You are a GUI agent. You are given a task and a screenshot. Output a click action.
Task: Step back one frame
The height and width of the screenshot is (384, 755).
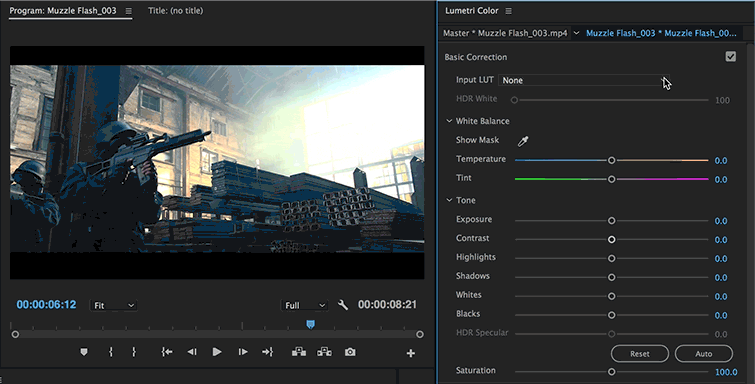click(x=192, y=352)
